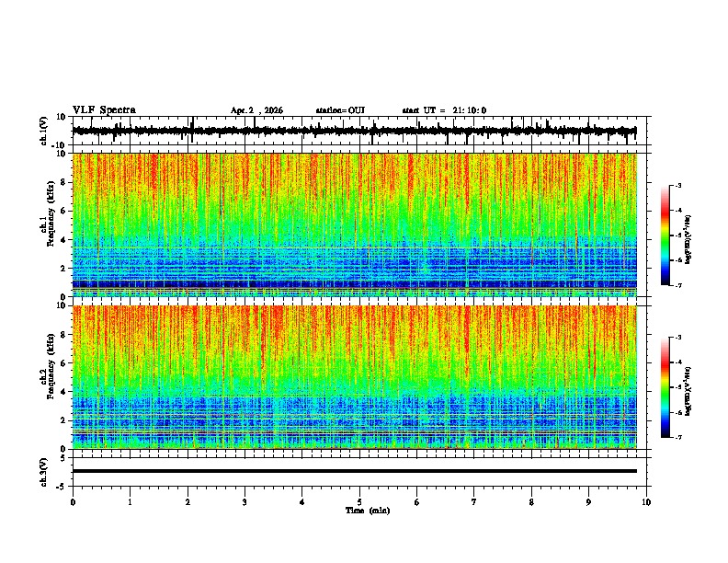Click the ch.2 spectrogram color scale bar
The width and height of the screenshot is (728, 563).
pos(665,387)
